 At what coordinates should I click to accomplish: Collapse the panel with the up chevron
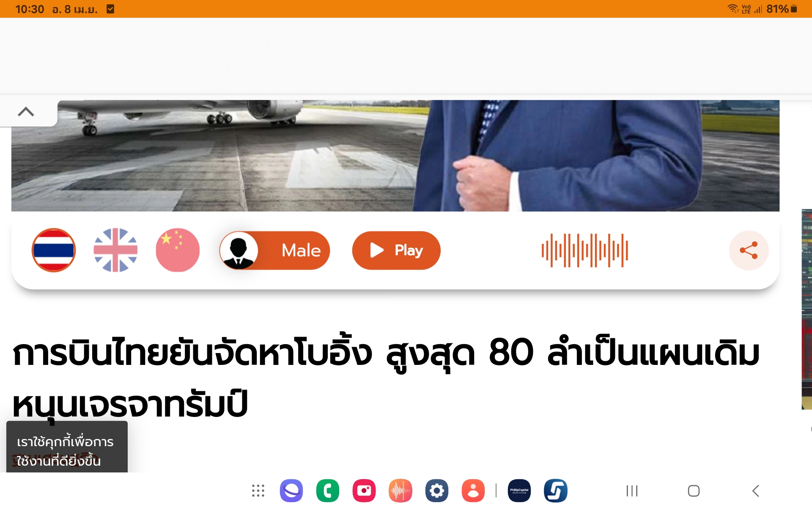pos(26,112)
